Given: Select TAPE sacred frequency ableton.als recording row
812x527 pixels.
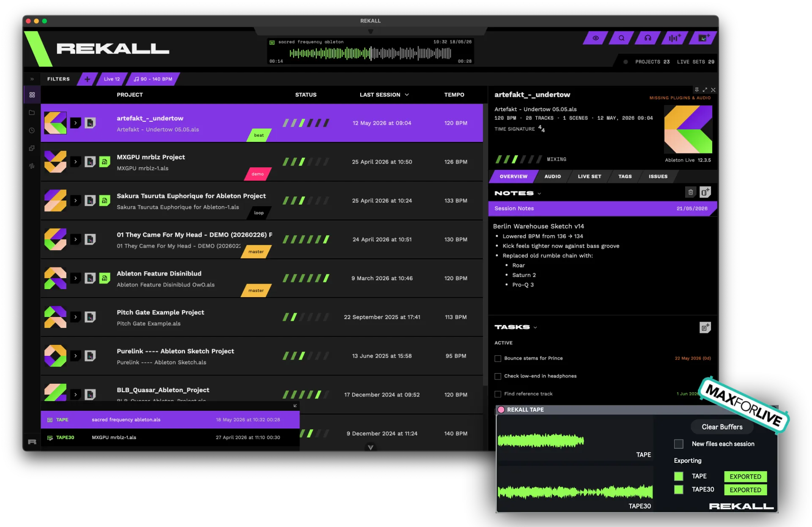Looking at the screenshot, I should point(170,420).
